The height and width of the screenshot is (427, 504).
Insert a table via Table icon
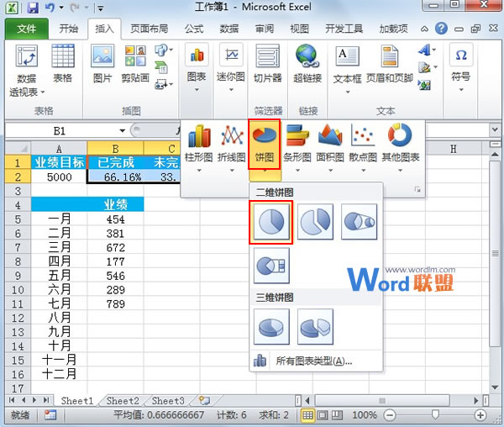pos(63,56)
